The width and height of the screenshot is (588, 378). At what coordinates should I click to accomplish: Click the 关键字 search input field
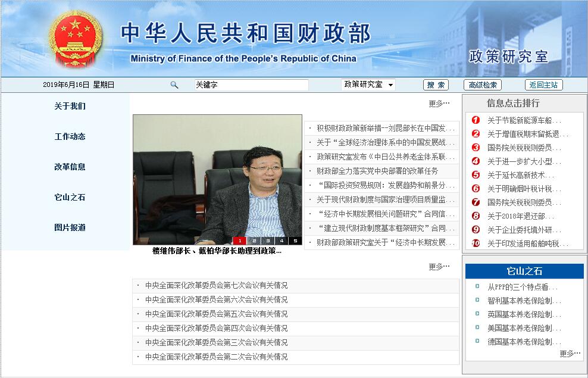tap(251, 85)
